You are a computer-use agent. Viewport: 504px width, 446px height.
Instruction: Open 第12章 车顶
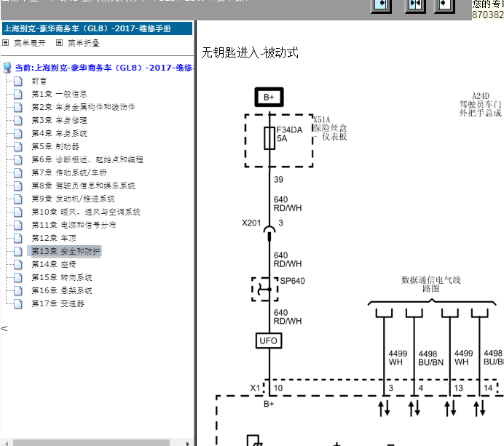tap(54, 238)
